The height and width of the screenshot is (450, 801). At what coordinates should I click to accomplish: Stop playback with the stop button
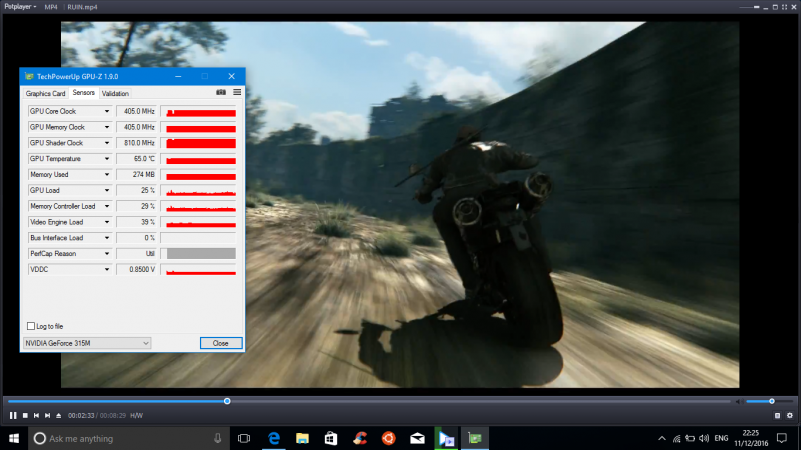tap(25, 416)
